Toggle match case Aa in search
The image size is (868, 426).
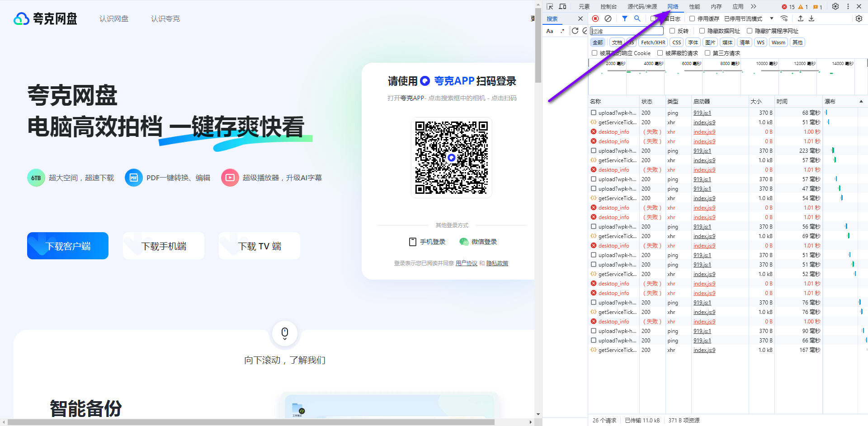(550, 31)
